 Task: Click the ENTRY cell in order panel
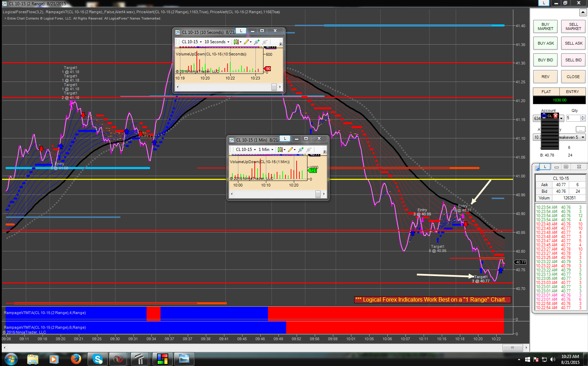point(573,92)
